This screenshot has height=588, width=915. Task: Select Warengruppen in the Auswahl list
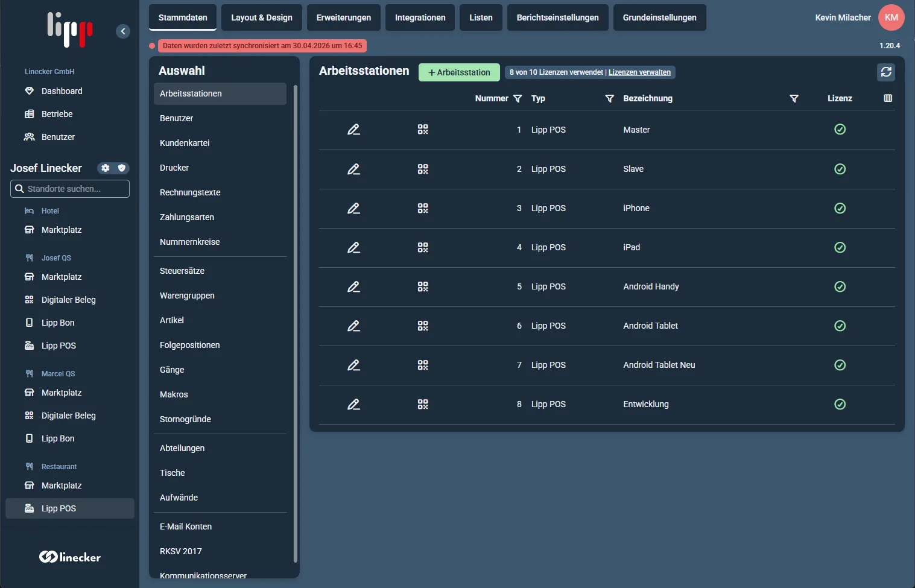(220, 296)
